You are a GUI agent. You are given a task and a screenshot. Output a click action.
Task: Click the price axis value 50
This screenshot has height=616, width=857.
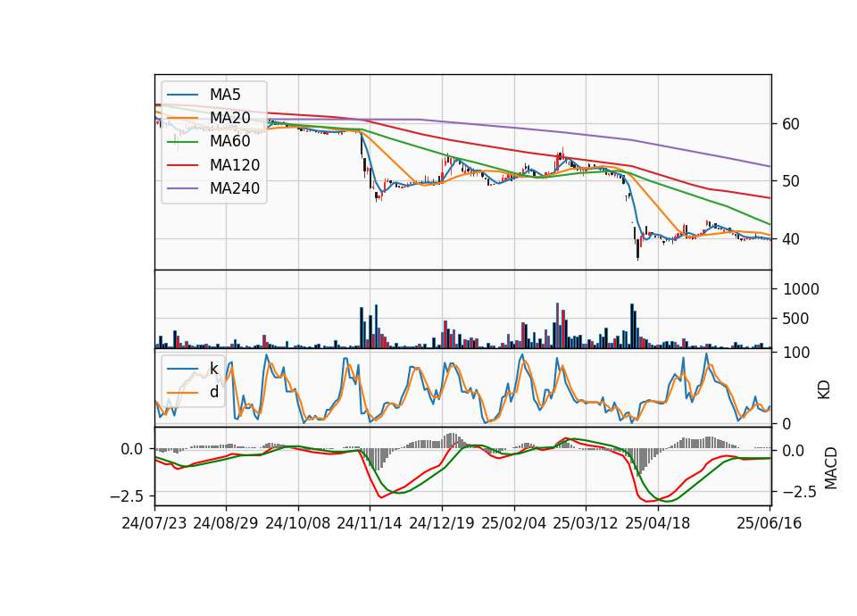(x=791, y=181)
